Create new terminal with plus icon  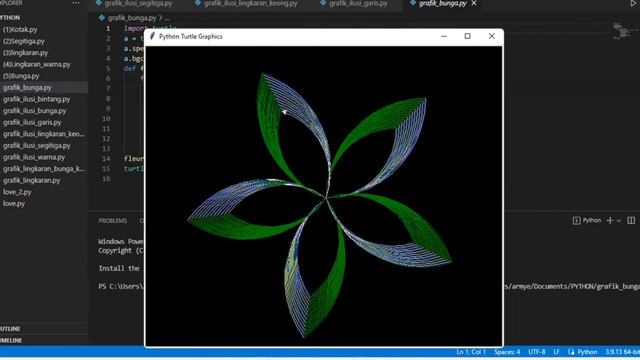coord(610,220)
